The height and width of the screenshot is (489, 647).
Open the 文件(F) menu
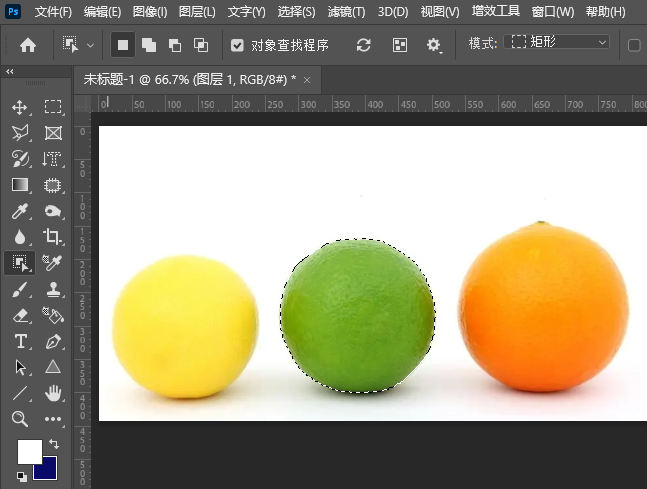53,12
